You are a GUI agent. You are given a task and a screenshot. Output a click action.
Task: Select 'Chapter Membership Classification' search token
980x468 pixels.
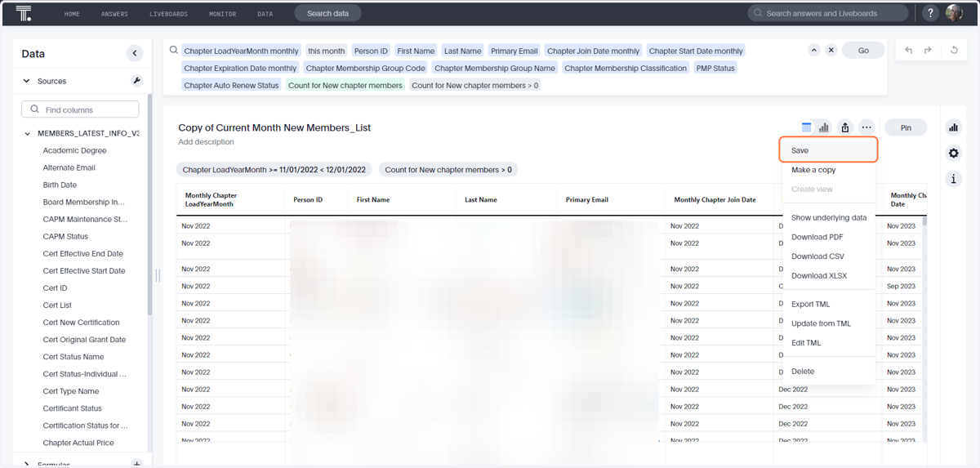(626, 68)
